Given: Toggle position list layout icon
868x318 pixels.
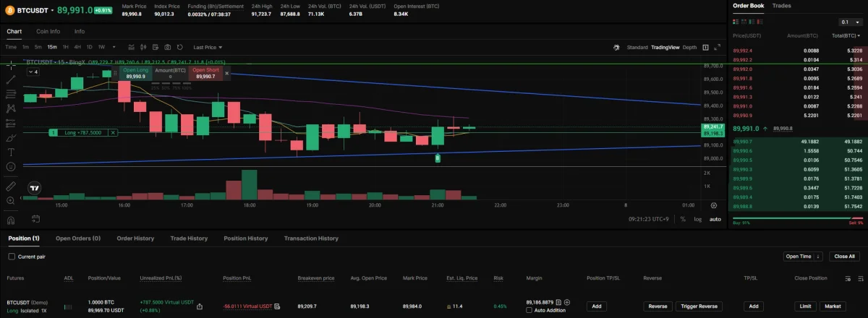Looking at the screenshot, I should pos(859,278).
